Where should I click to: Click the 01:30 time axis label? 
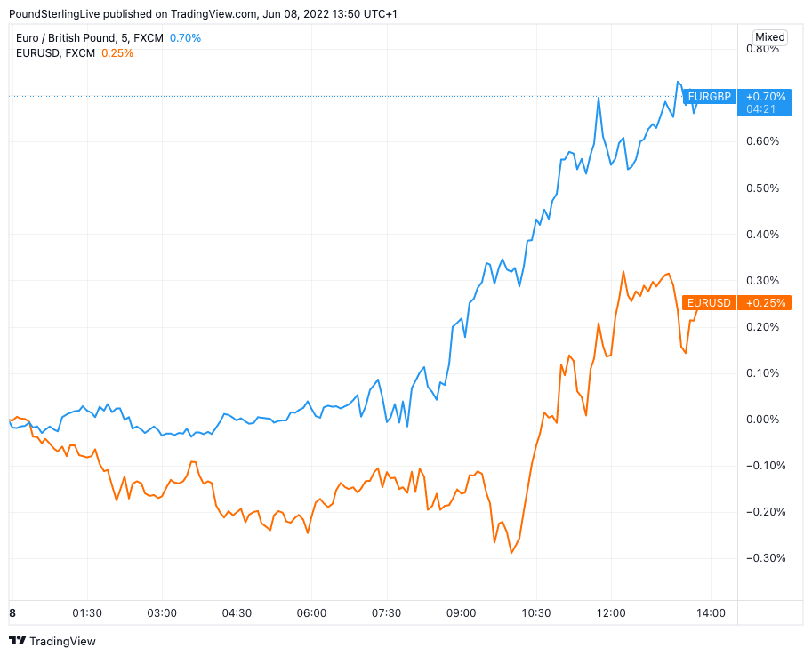(87, 613)
